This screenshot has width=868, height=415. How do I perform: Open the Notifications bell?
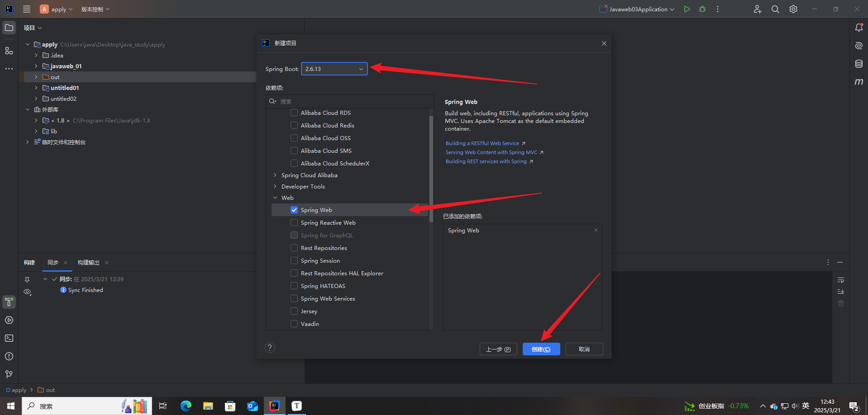(x=858, y=28)
